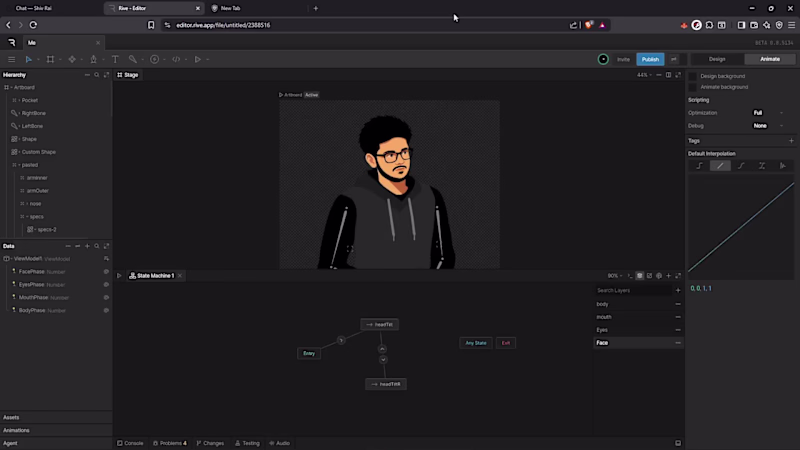800x450 pixels.
Task: Play the state machine preview
Action: point(119,276)
